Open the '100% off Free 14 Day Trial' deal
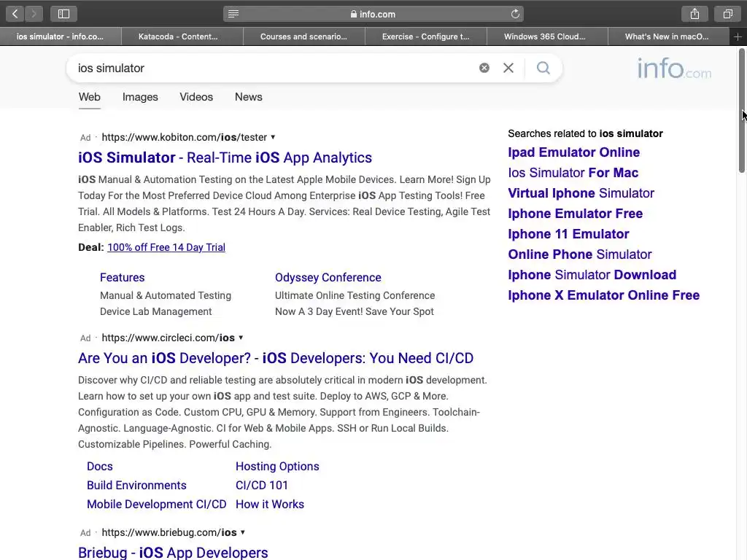 [166, 247]
